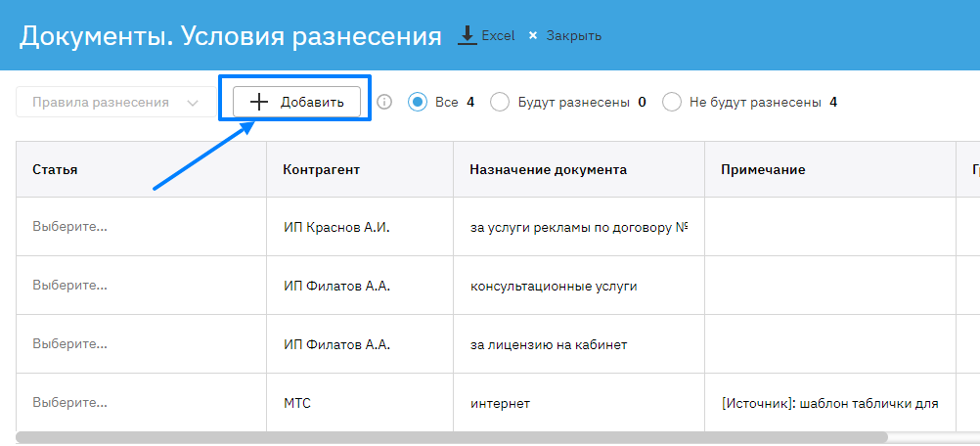Open the Правила разнесения dropdown
The height and width of the screenshot is (446, 980).
[113, 102]
